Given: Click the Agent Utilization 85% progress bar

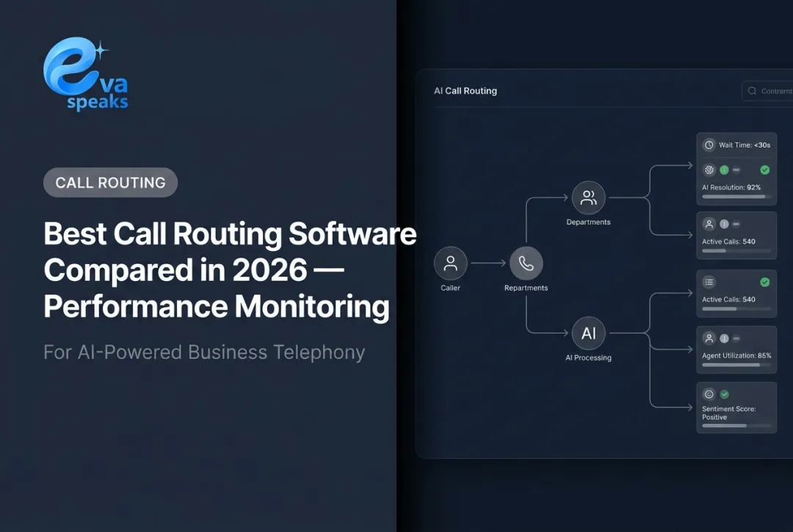Looking at the screenshot, I should [736, 365].
